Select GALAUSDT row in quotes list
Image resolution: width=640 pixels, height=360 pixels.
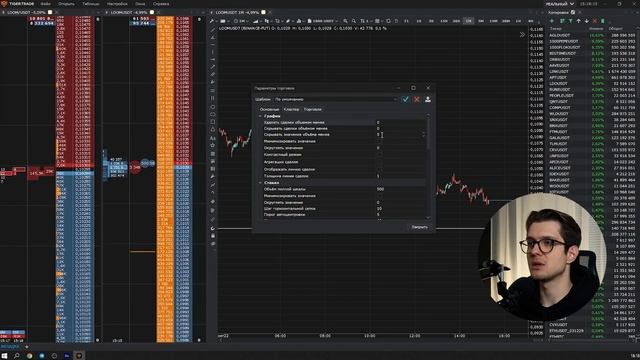pyautogui.click(x=592, y=138)
